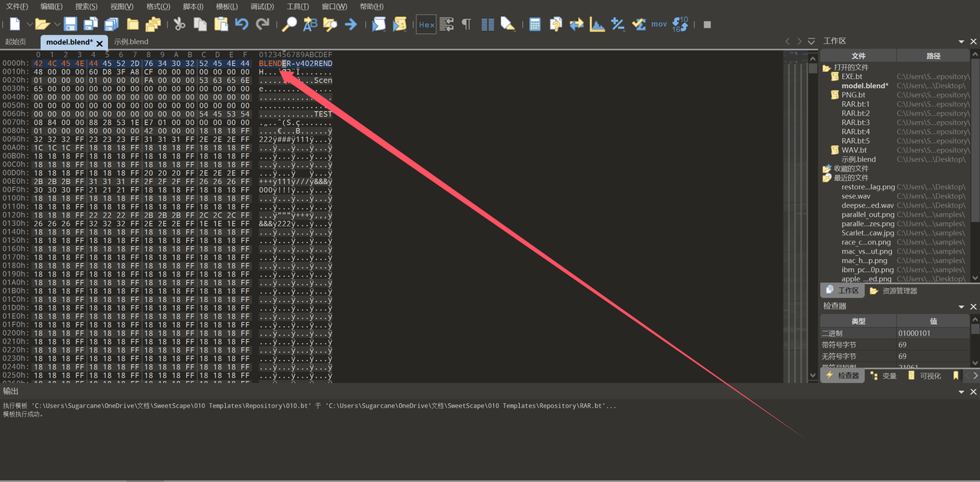Click the Run Script icon

point(379,25)
